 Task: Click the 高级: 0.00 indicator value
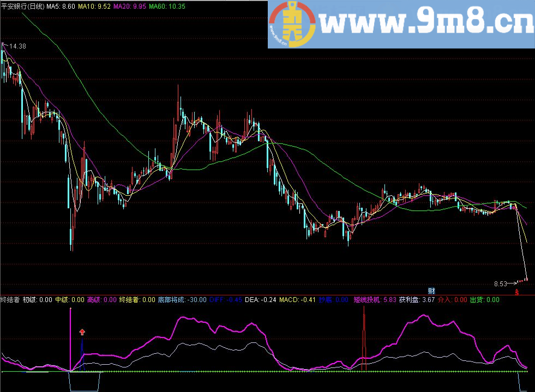(x=101, y=300)
